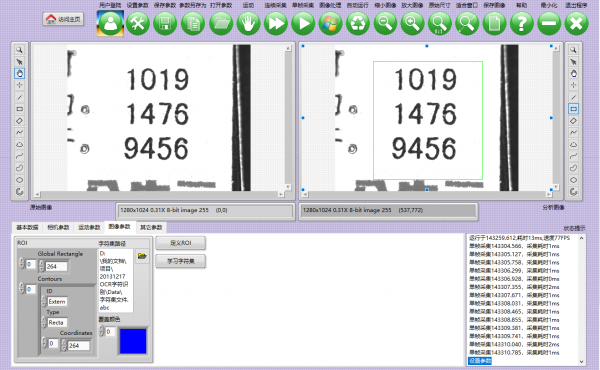Image resolution: width=600 pixels, height=370 pixels.
Task: Open the Type ring showing Recta
Action: [57, 323]
